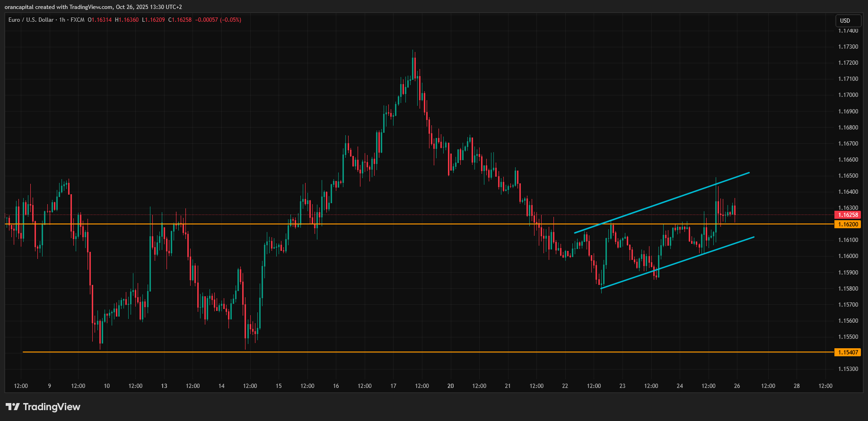Click date label 20 on the time axis
The width and height of the screenshot is (868, 421).
[450, 386]
